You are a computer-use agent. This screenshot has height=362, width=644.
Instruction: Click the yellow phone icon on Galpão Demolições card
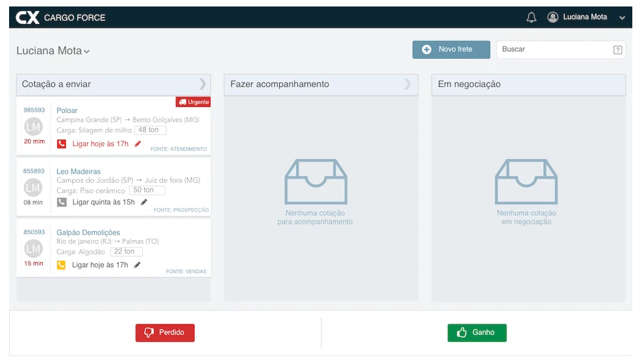(61, 265)
